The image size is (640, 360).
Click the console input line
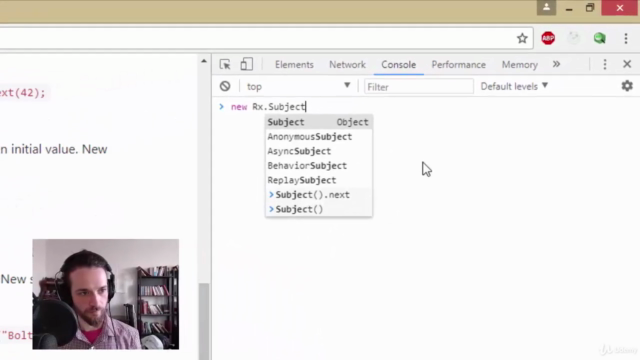pos(426,107)
